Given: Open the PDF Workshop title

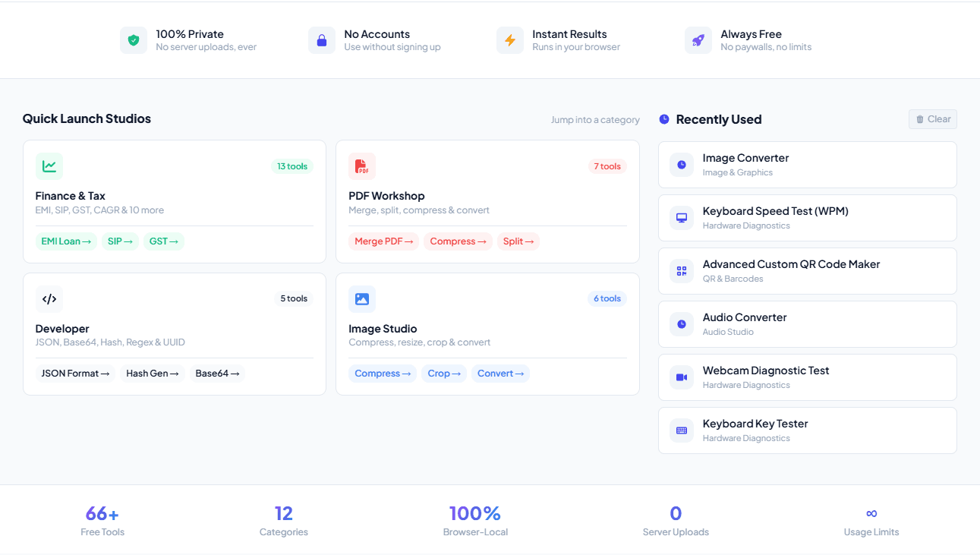Looking at the screenshot, I should (386, 196).
